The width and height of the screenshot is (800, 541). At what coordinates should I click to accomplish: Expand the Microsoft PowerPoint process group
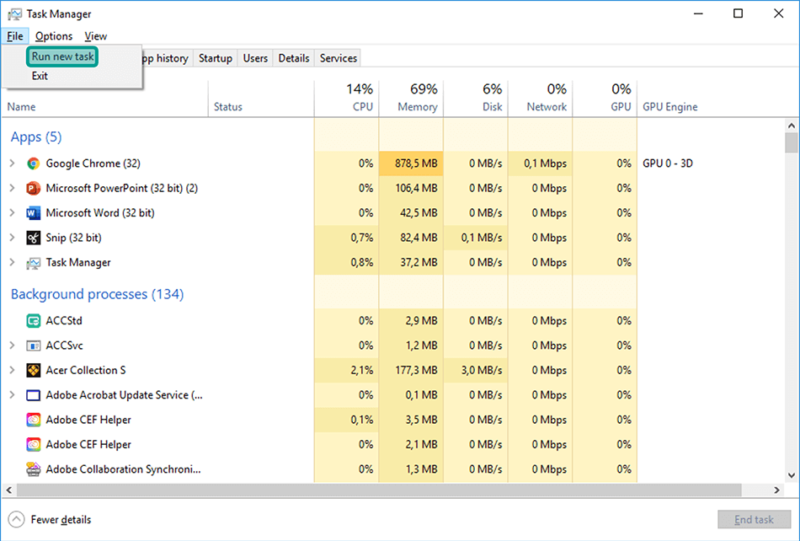click(x=12, y=188)
